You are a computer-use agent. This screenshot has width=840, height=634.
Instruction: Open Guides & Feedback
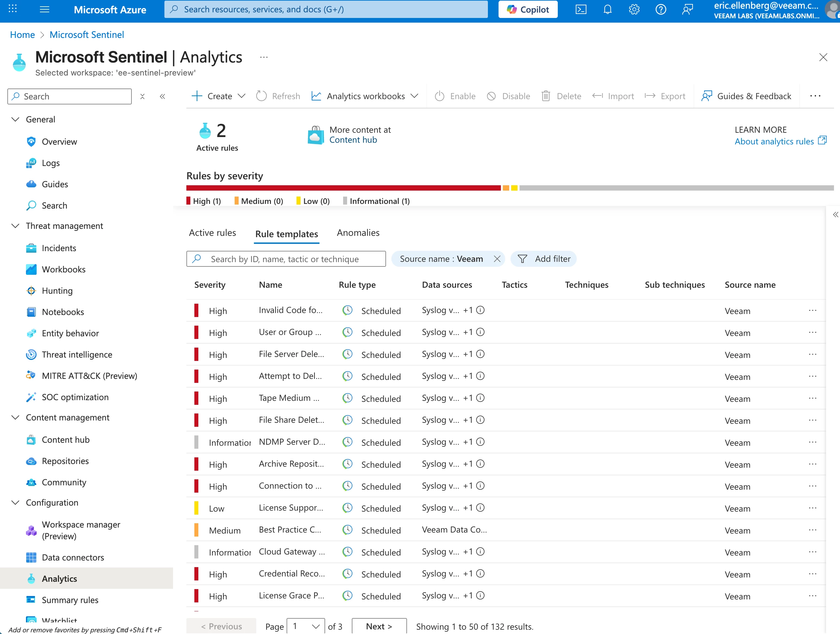point(746,96)
